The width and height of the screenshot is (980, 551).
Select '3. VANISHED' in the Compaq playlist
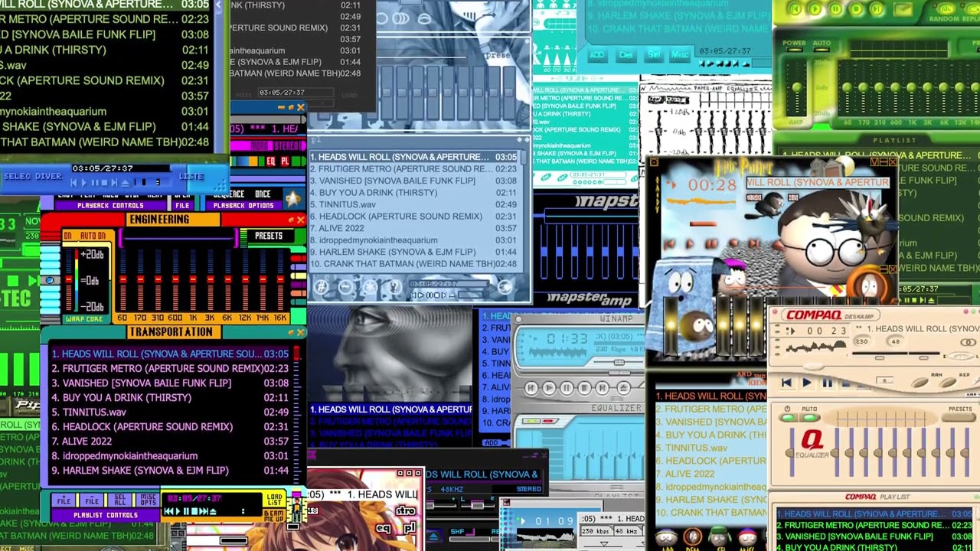[876, 536]
